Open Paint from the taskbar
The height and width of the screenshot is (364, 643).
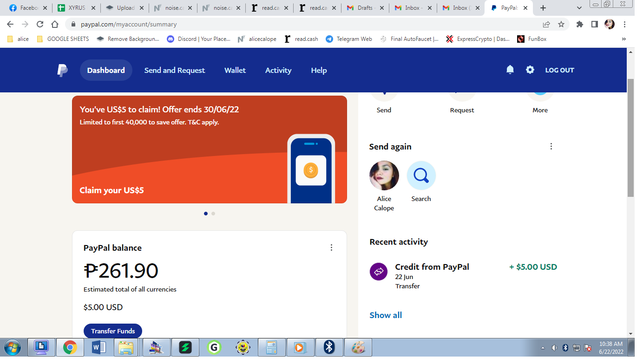[358, 347]
